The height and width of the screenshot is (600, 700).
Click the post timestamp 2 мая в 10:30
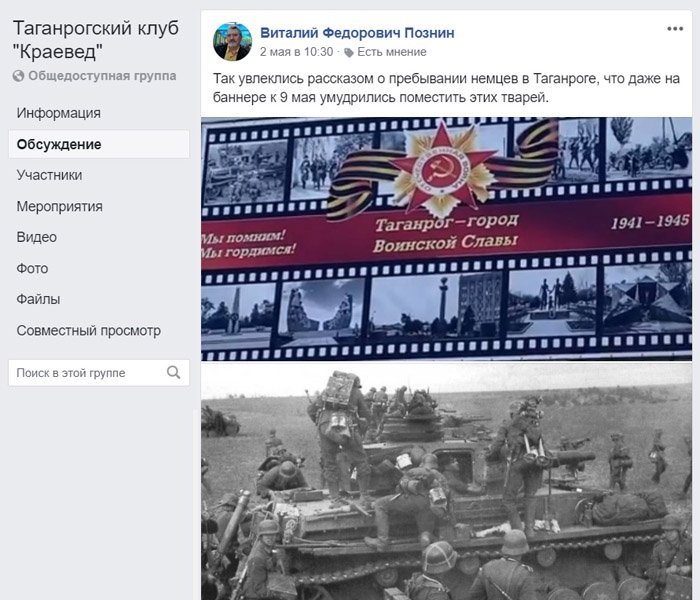coord(296,52)
